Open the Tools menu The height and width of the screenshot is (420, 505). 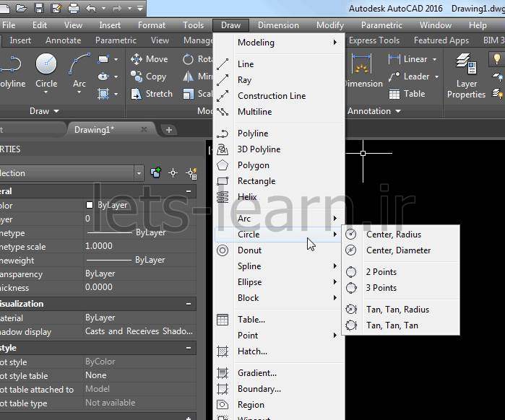pos(193,25)
